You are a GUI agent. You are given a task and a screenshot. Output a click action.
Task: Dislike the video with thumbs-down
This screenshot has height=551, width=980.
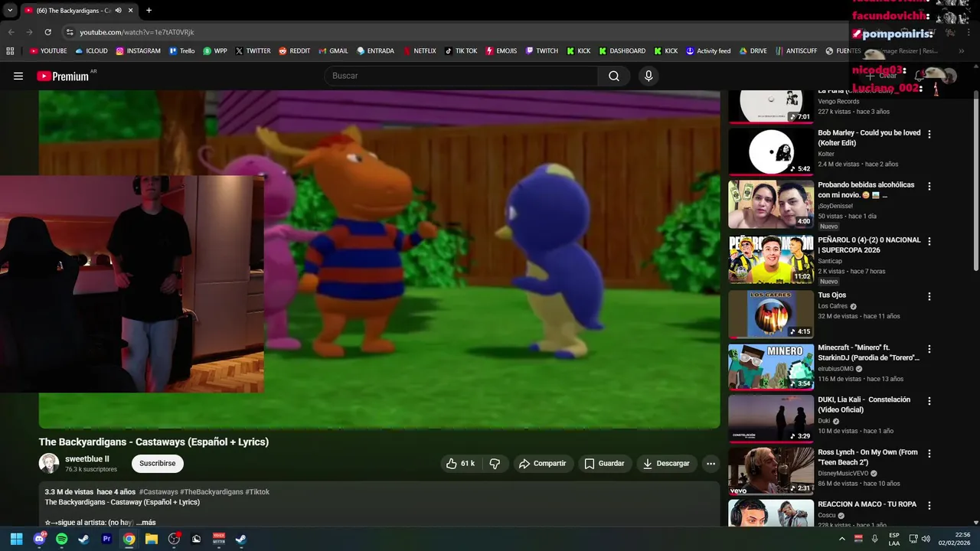tap(495, 463)
